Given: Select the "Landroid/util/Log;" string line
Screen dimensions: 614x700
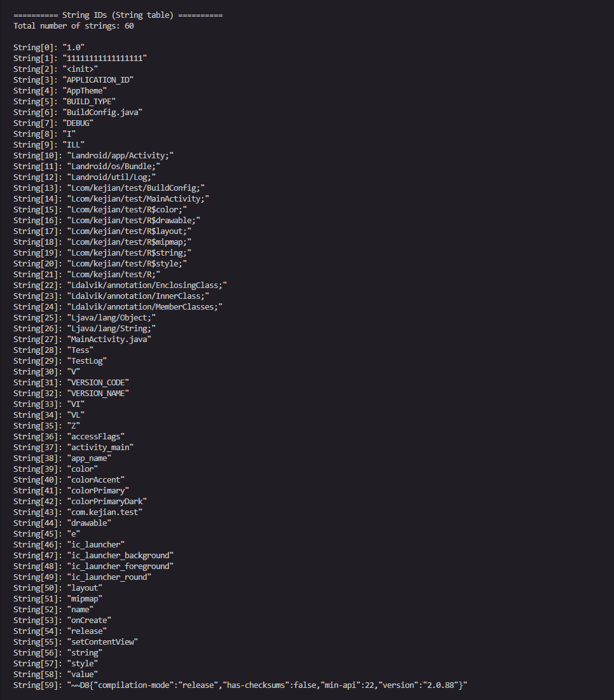Looking at the screenshot, I should click(x=85, y=177).
